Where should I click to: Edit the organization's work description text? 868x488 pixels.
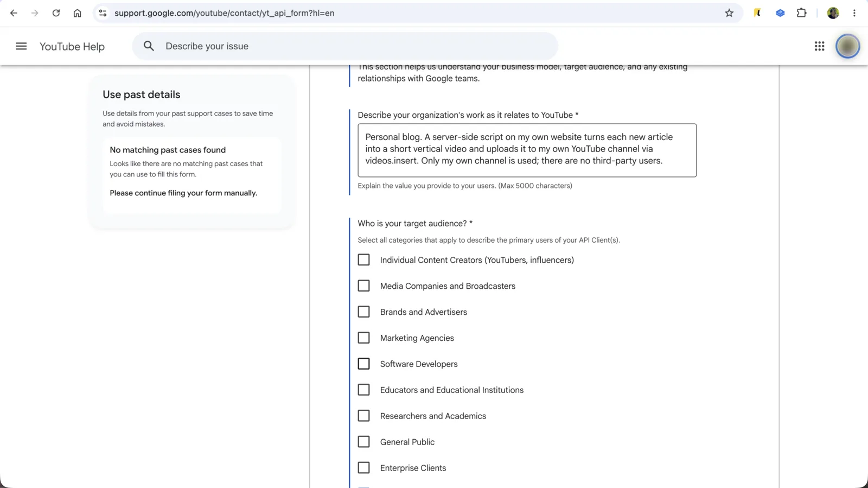coord(527,150)
